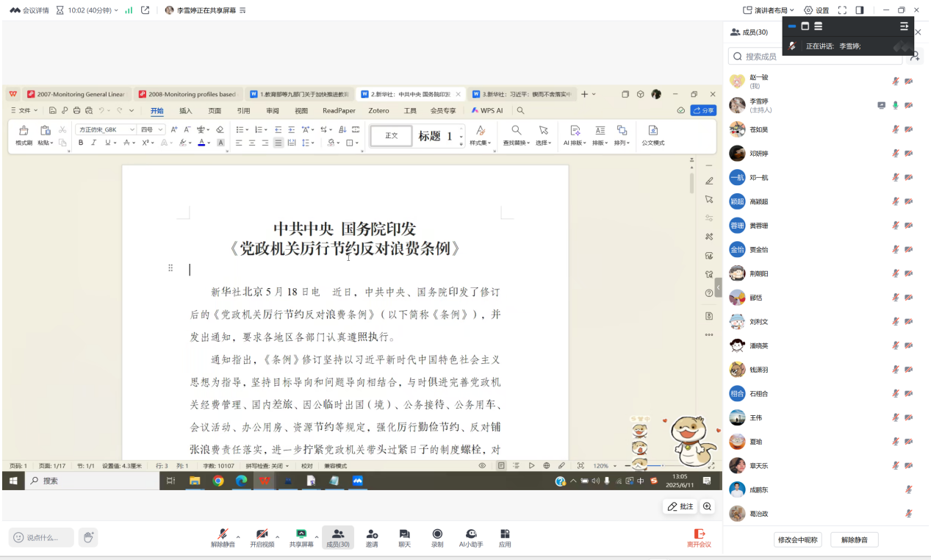This screenshot has height=560, width=931.
Task: Open the 应用 apps panel
Action: (x=505, y=536)
